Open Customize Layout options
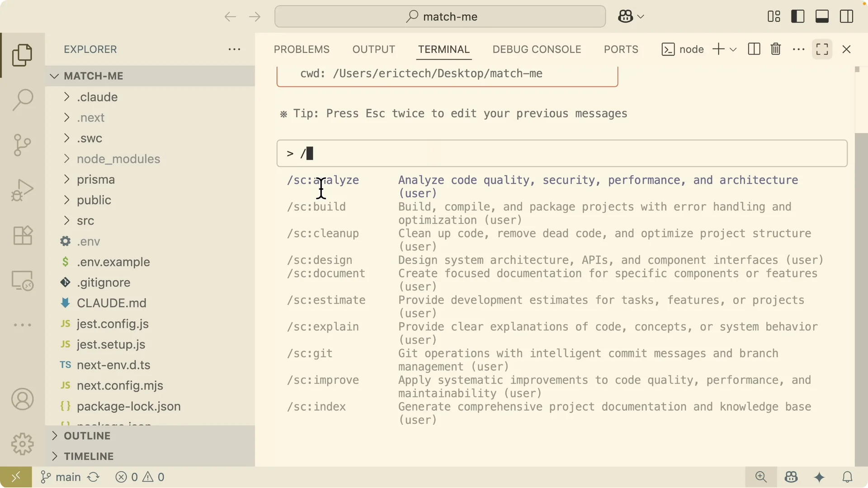The width and height of the screenshot is (868, 488). point(774,17)
